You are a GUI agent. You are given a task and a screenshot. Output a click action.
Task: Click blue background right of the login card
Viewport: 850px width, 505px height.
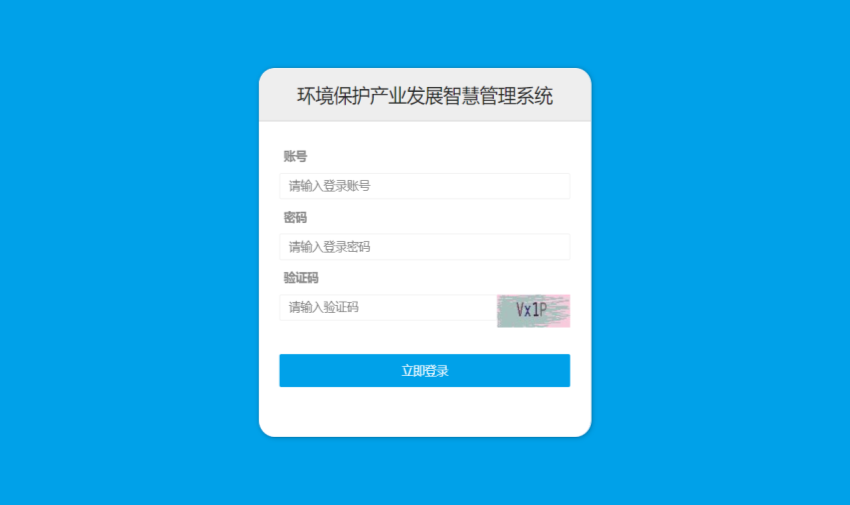pos(720,252)
